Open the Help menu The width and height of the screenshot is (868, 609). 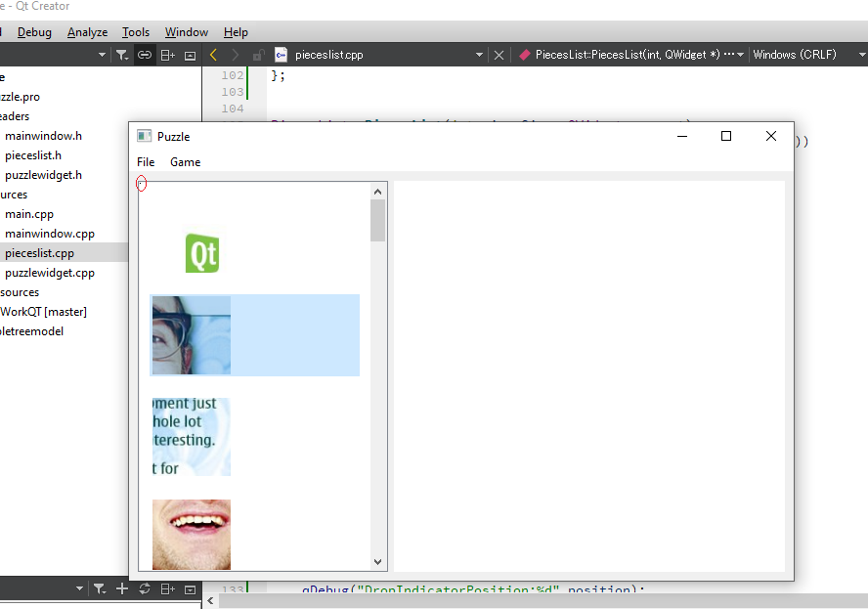tap(236, 32)
